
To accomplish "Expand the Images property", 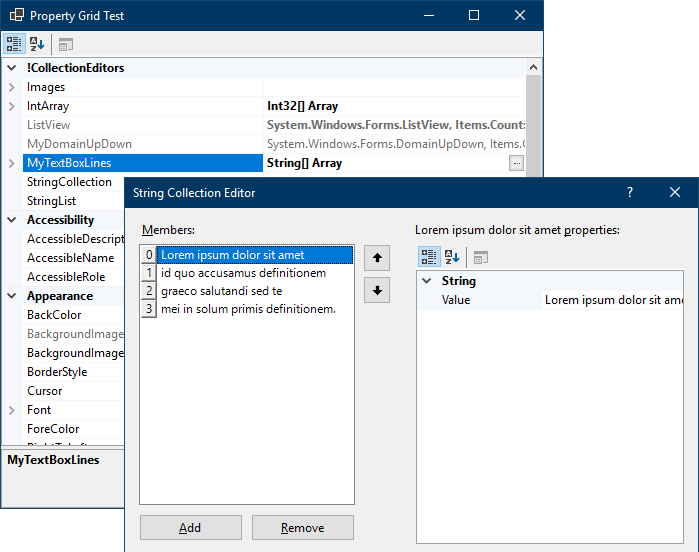I will pyautogui.click(x=12, y=87).
